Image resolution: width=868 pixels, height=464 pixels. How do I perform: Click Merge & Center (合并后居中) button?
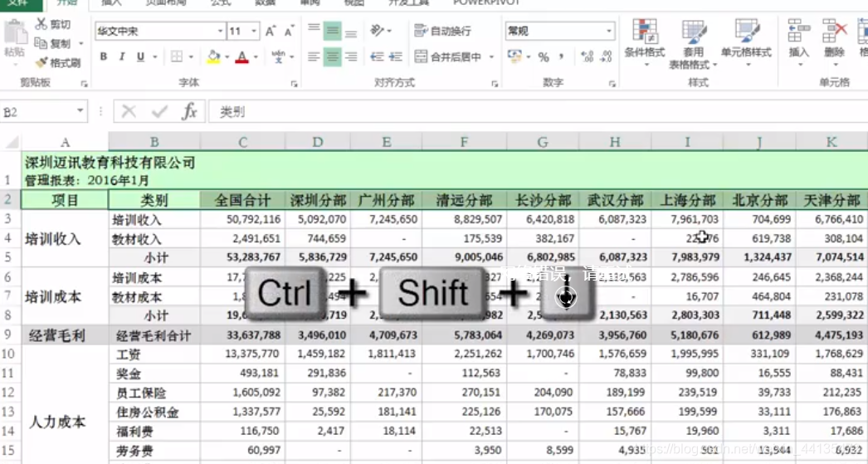[x=448, y=56]
